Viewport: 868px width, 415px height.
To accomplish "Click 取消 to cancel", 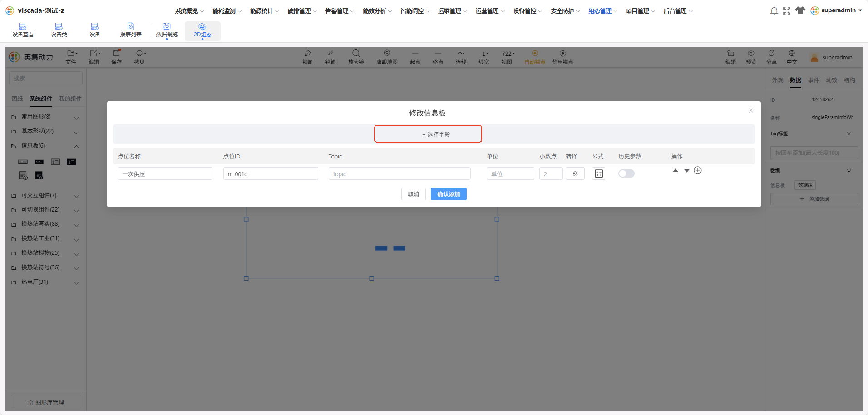I will click(414, 194).
